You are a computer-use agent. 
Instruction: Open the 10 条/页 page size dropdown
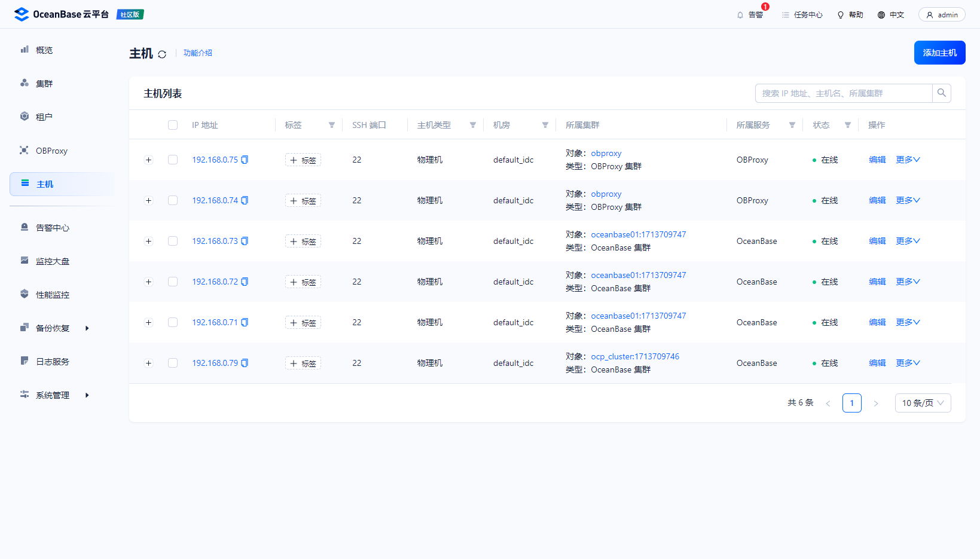pyautogui.click(x=923, y=403)
